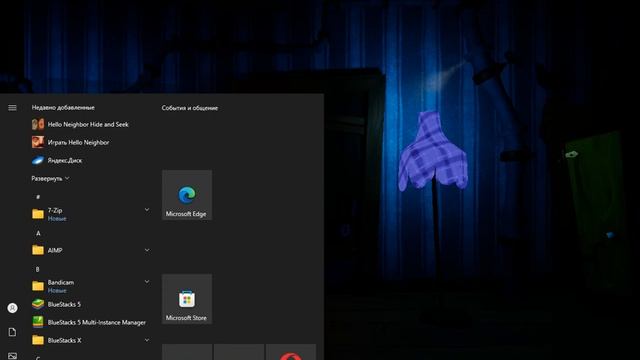Image resolution: width=640 pixels, height=360 pixels.
Task: Launch Яндекс.Диск from recently added
Action: [57, 160]
